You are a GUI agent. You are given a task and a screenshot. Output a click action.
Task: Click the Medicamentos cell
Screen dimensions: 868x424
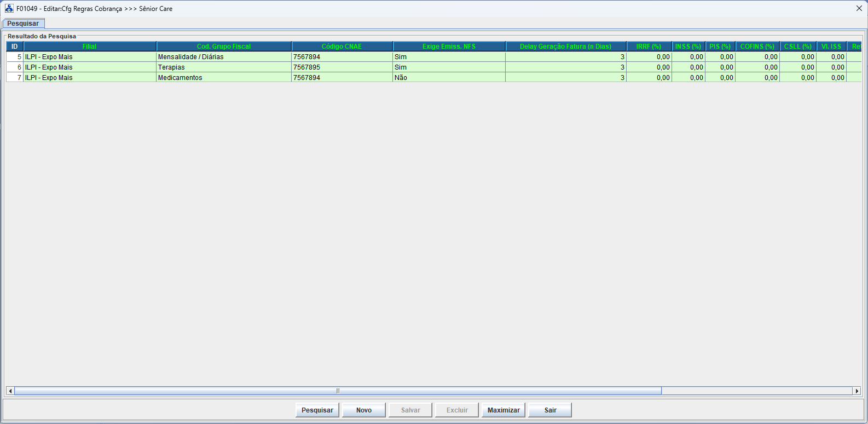(224, 78)
